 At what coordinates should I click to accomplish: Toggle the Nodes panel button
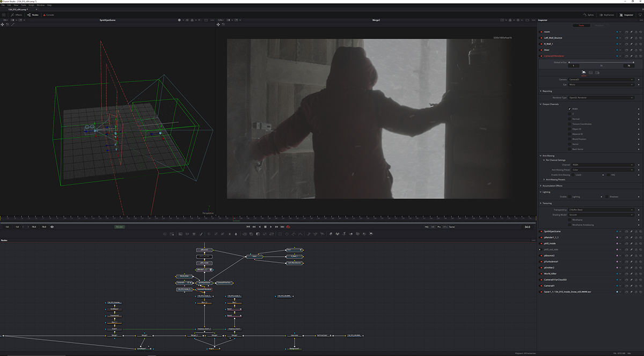click(33, 15)
